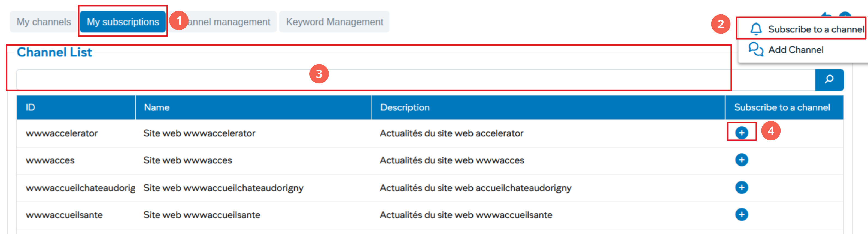Viewport: 868px width, 234px height.
Task: Add subscription for wwwaccueilchateaudorigny via plus icon
Action: pos(741,187)
